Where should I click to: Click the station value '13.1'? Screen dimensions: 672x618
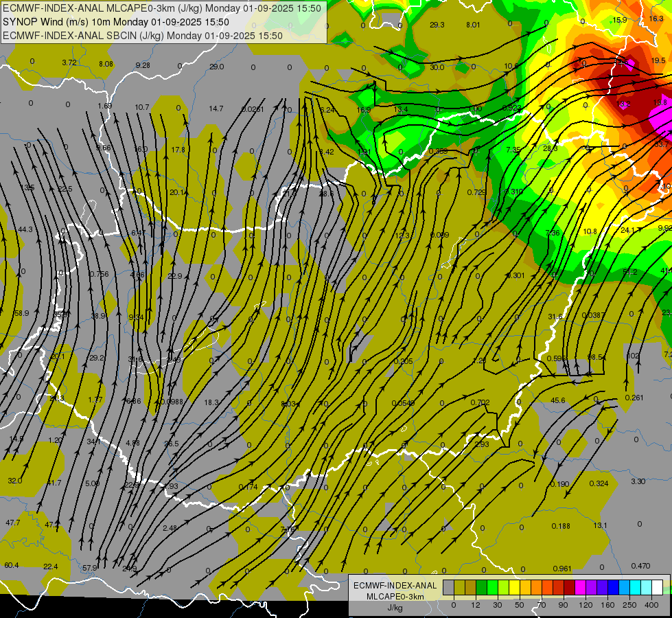point(600,525)
